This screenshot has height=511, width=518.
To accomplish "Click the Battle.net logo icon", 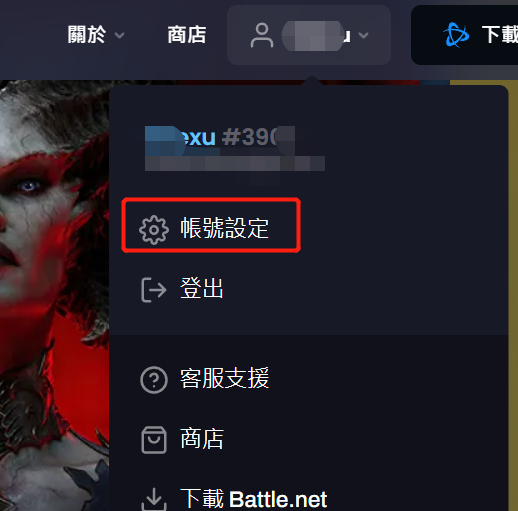I will click(456, 35).
